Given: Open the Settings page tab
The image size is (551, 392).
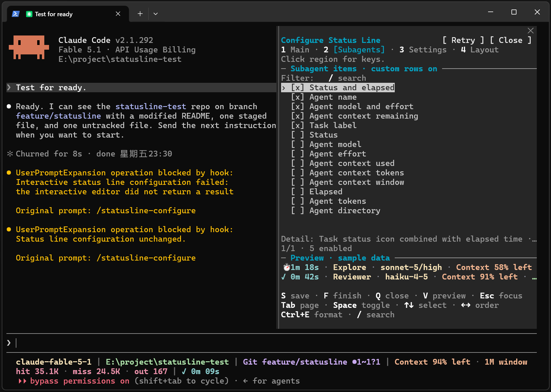Looking at the screenshot, I should coord(423,50).
